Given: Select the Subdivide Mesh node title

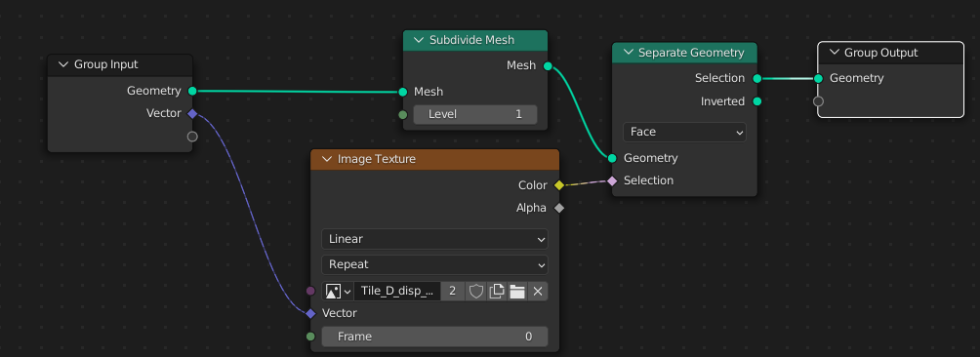Looking at the screenshot, I should [471, 40].
